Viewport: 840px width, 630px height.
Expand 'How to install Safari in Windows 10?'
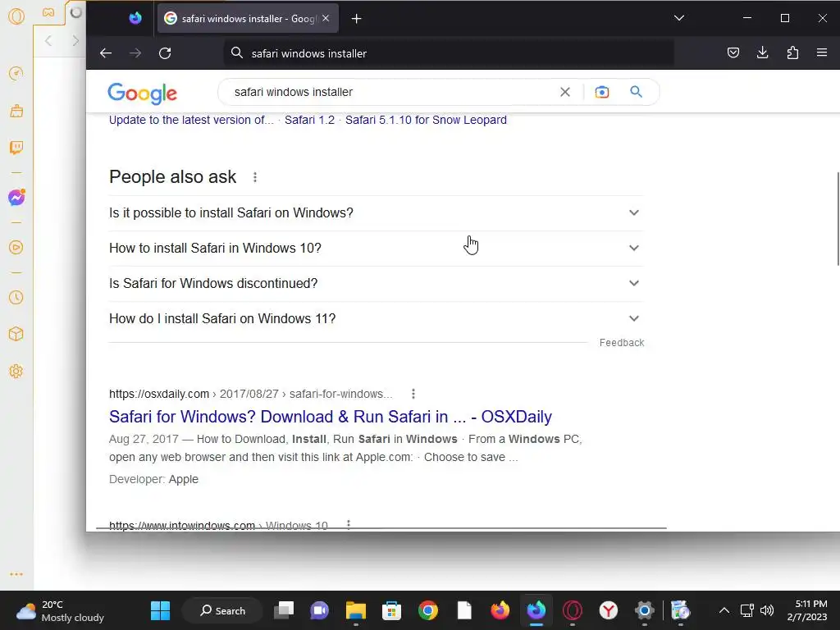(376, 248)
